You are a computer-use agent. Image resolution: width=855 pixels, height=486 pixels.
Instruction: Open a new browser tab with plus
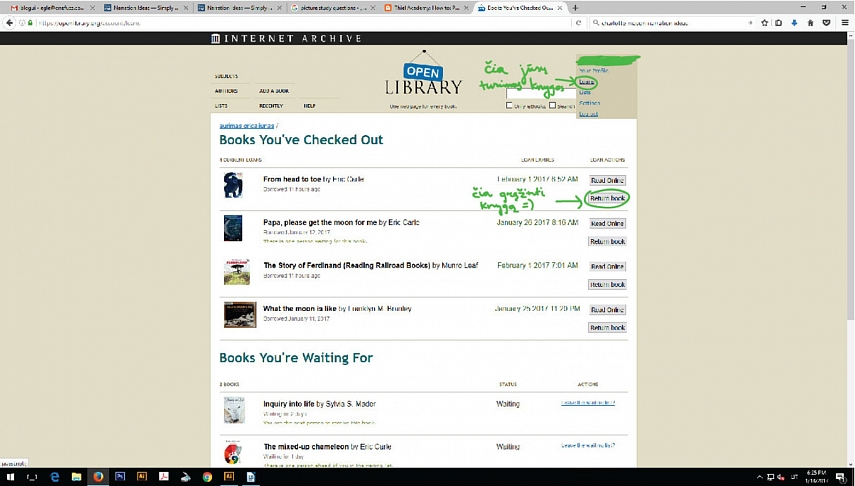575,8
